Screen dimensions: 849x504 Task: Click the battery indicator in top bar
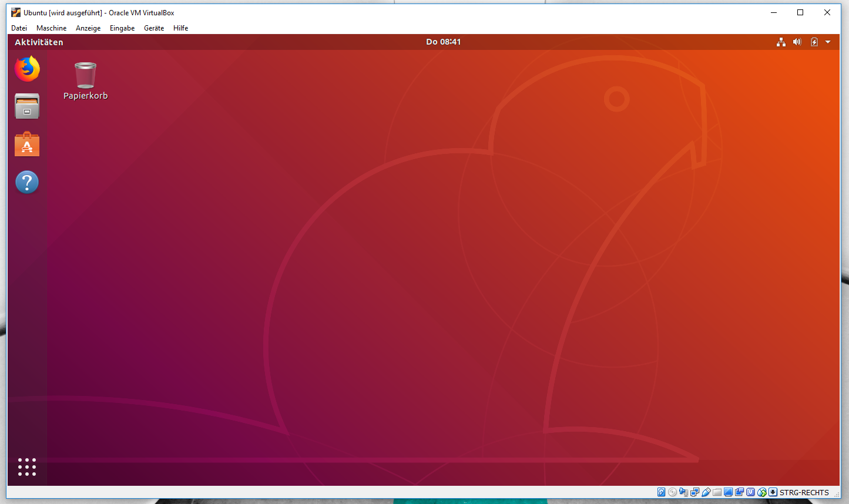[814, 42]
